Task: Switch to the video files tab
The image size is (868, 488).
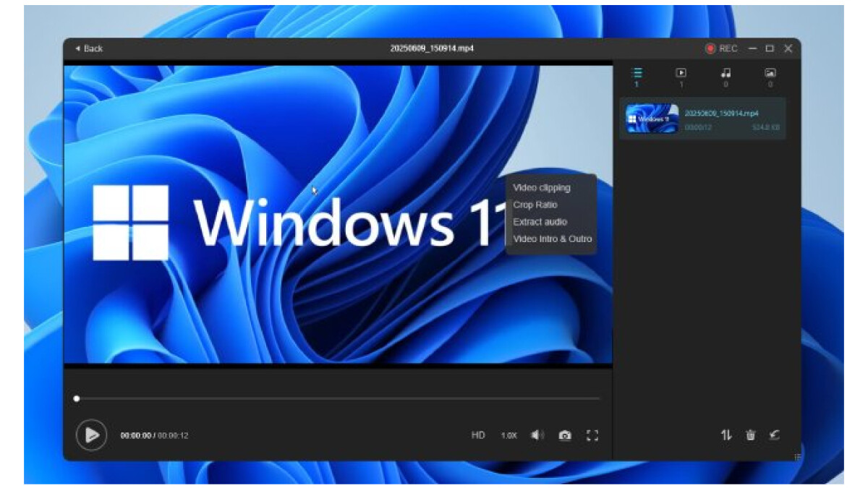Action: (x=681, y=73)
